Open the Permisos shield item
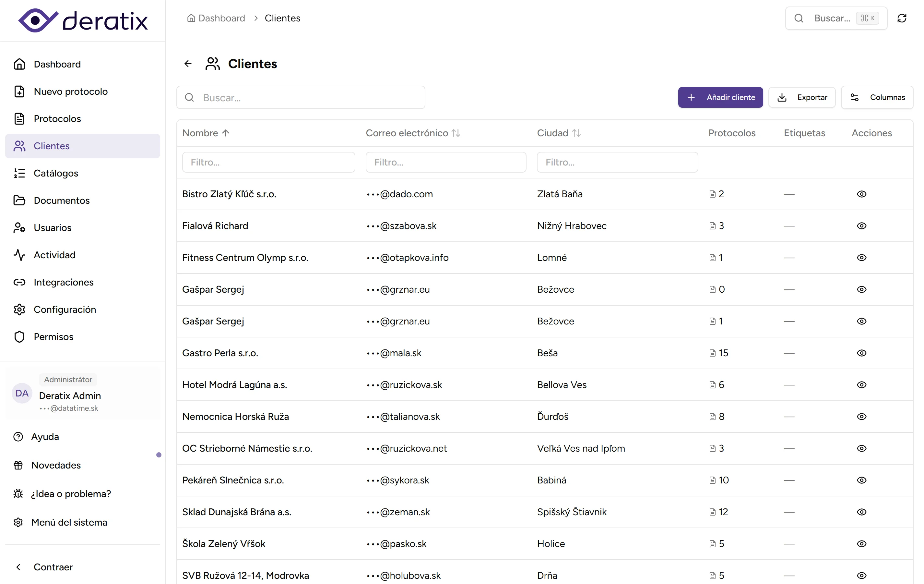Image resolution: width=924 pixels, height=584 pixels. pyautogui.click(x=53, y=337)
